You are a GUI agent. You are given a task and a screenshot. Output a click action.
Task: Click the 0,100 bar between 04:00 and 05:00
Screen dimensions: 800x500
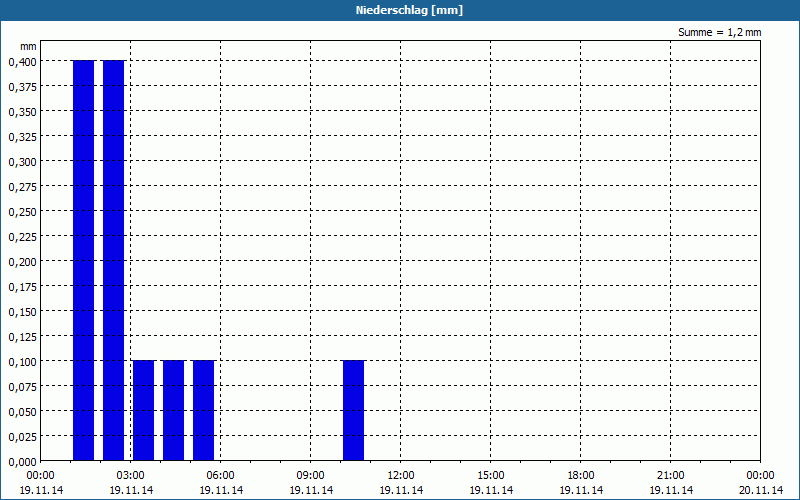point(173,410)
